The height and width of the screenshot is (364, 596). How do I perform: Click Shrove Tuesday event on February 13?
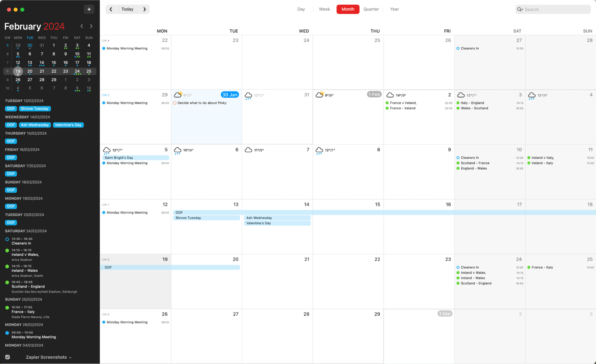tap(206, 217)
